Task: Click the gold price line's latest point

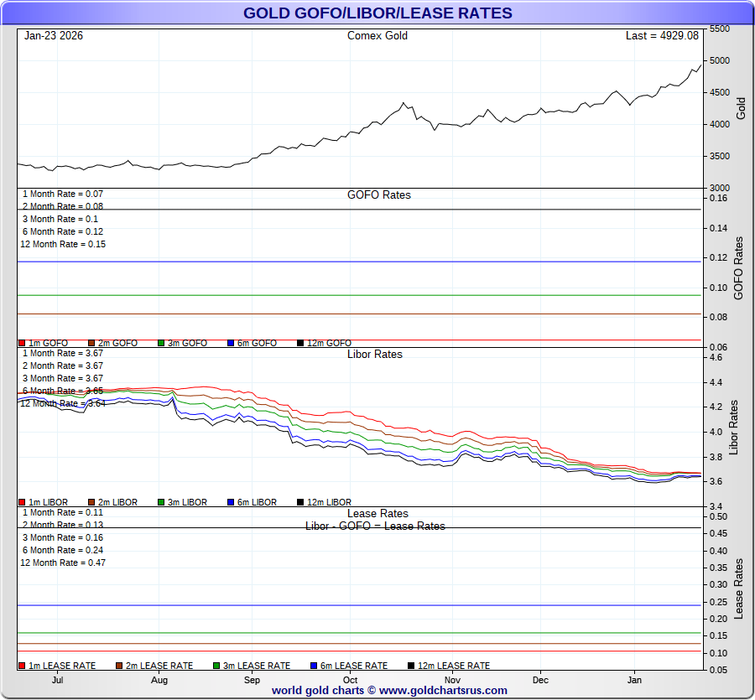Action: tap(701, 65)
